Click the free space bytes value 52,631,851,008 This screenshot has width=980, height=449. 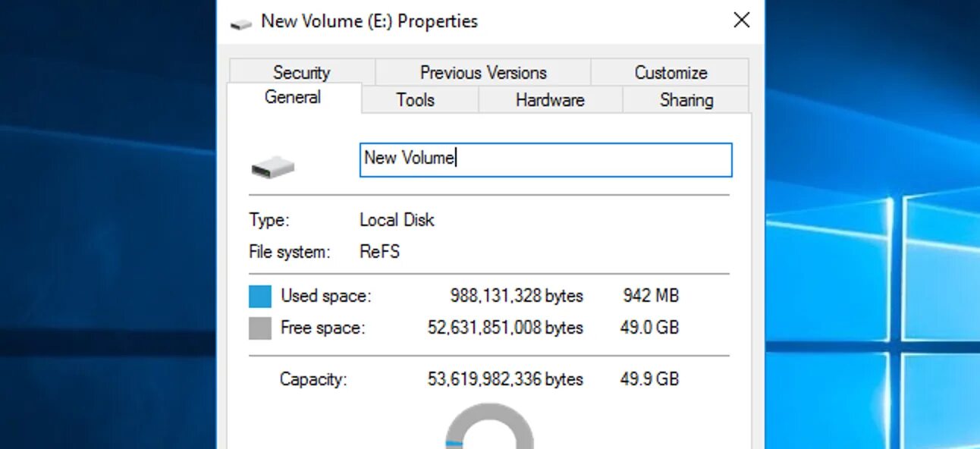505,328
